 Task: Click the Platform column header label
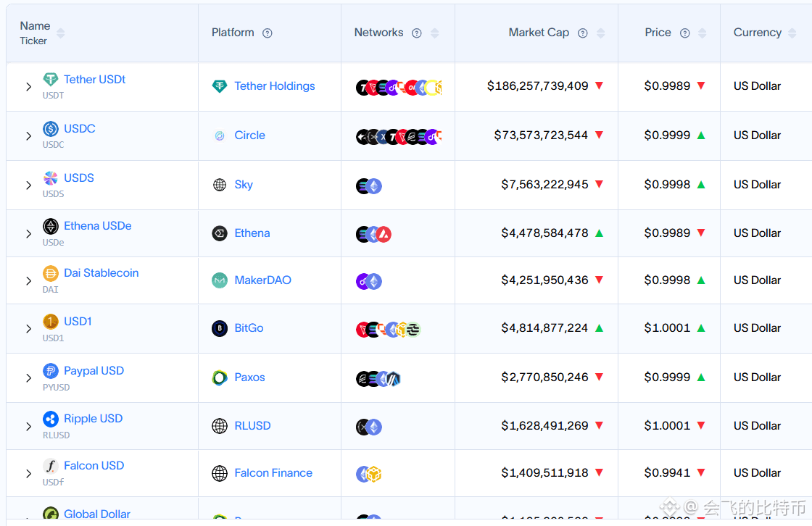pos(233,32)
